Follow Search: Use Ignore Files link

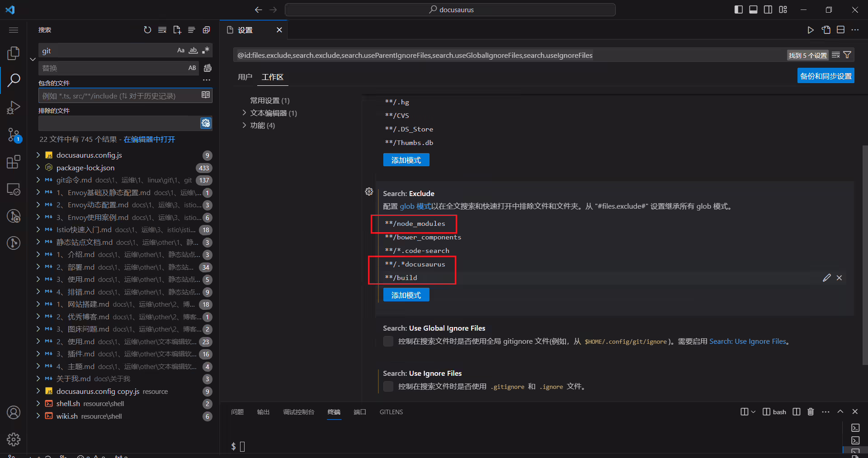748,341
